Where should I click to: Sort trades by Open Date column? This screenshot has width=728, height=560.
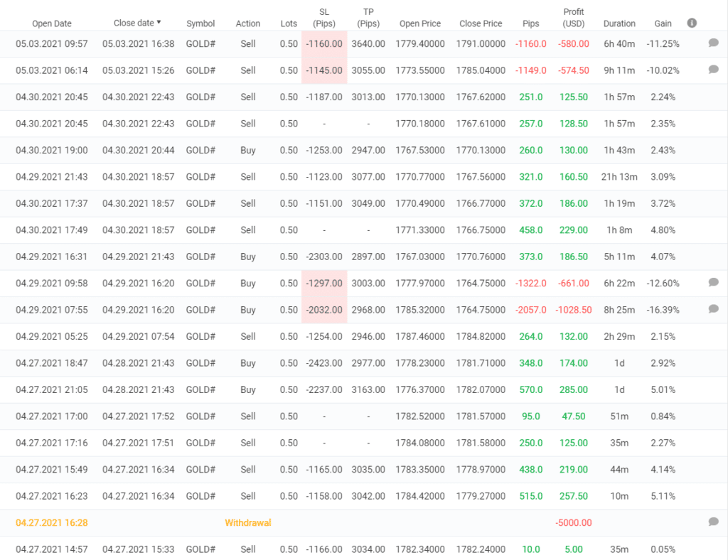point(52,23)
